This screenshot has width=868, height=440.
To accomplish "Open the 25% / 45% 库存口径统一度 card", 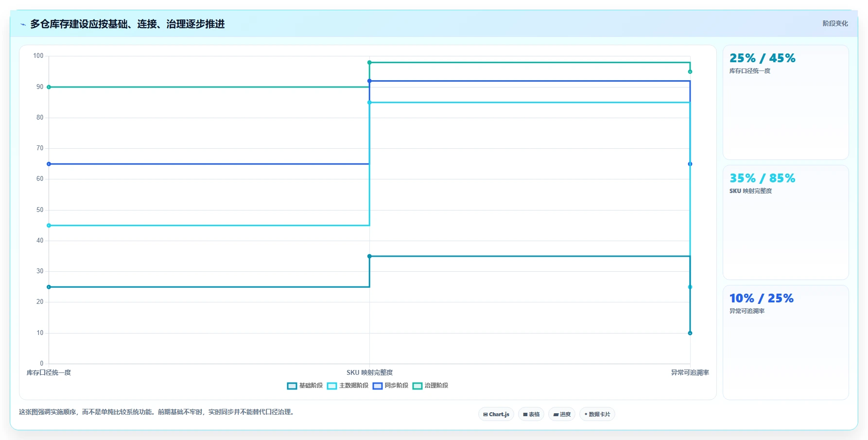I will click(785, 102).
